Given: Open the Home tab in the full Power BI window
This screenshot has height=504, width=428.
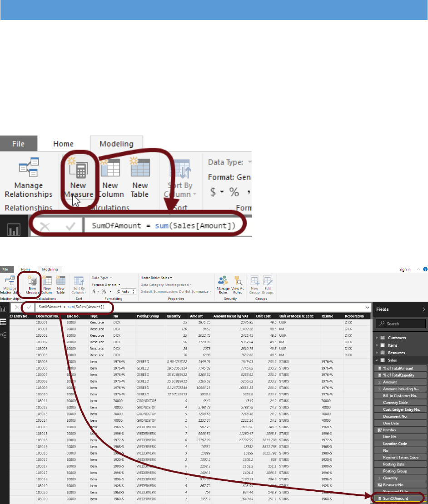Looking at the screenshot, I should coord(26,269).
